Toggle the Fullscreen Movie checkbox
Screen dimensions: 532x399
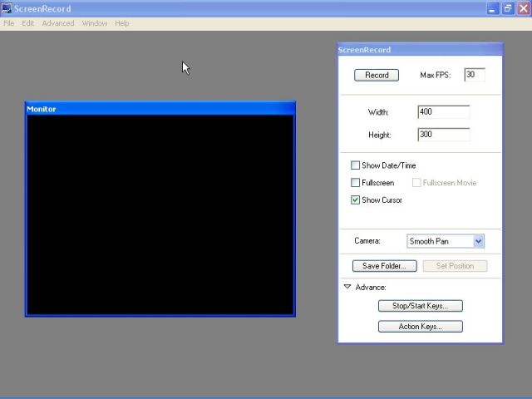point(416,183)
